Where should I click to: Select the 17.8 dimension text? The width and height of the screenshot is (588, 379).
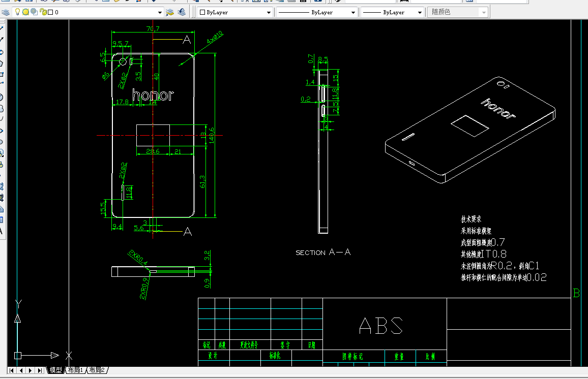click(x=122, y=102)
